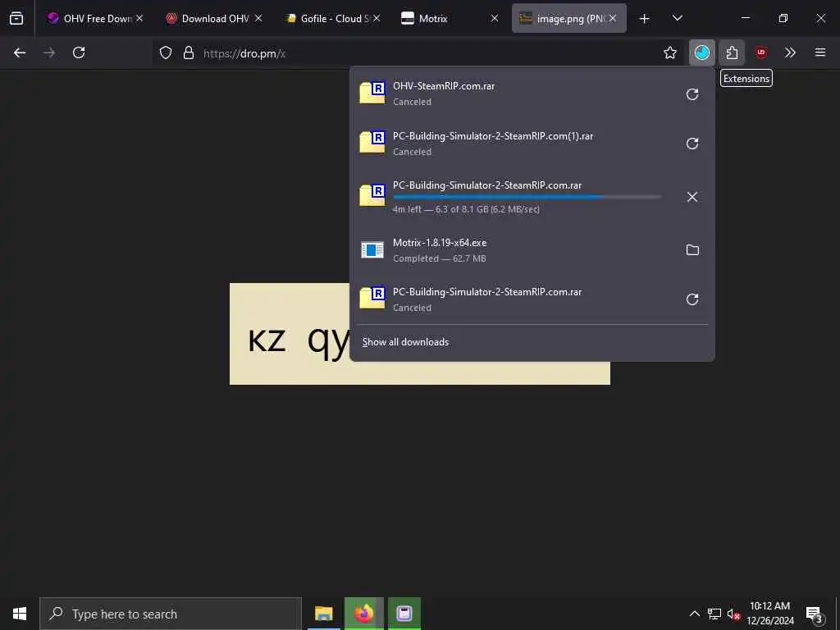Expand the list all tabs chevron
Image resolution: width=840 pixels, height=630 pixels.
coord(677,18)
